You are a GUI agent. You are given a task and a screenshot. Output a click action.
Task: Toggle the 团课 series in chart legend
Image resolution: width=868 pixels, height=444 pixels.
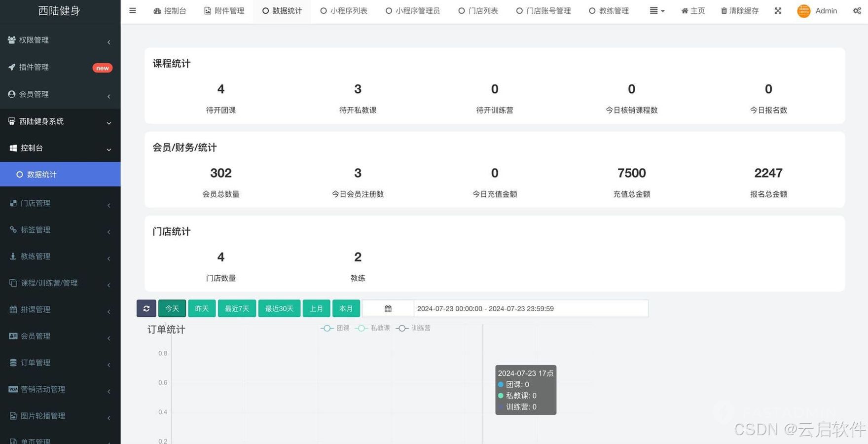point(335,328)
